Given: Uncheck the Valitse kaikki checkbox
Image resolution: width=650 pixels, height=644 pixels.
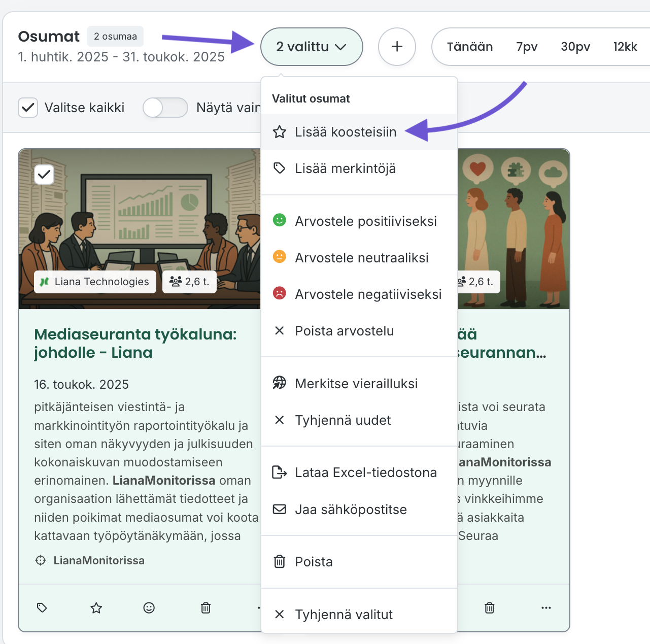Looking at the screenshot, I should click(28, 108).
